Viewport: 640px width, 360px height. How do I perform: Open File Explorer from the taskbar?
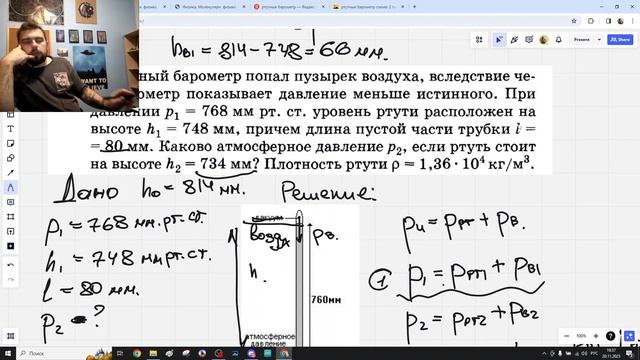tap(153, 353)
